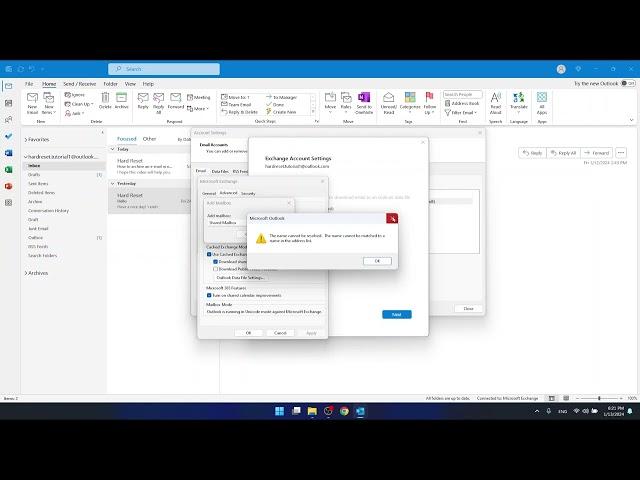This screenshot has width=640, height=480.
Task: Click the Translate icon
Action: pos(519,103)
